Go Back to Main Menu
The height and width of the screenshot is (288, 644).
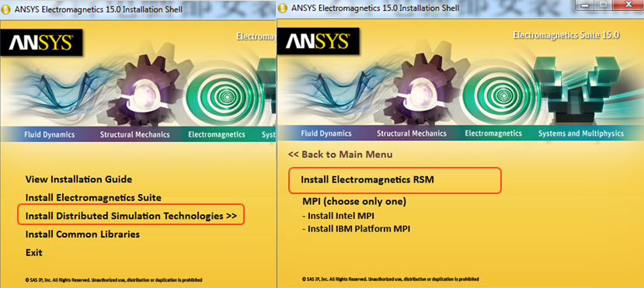(340, 154)
